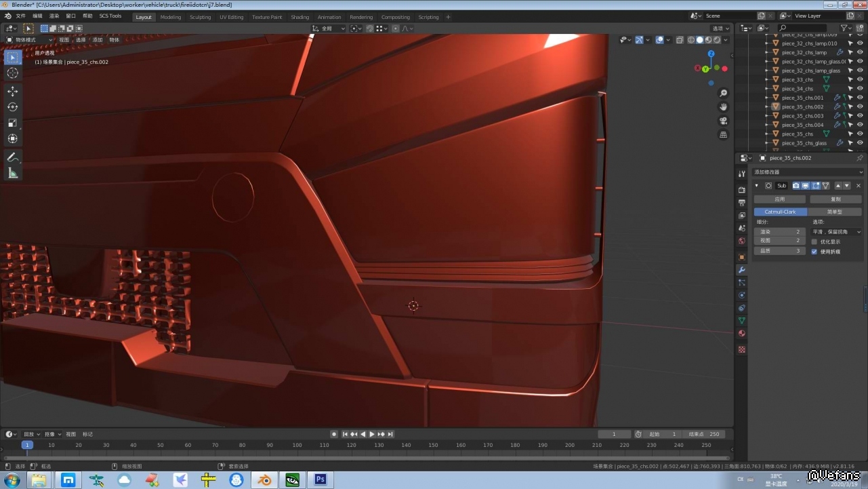The width and height of the screenshot is (868, 489).
Task: Click the 3D Cursor tool
Action: pos(12,73)
